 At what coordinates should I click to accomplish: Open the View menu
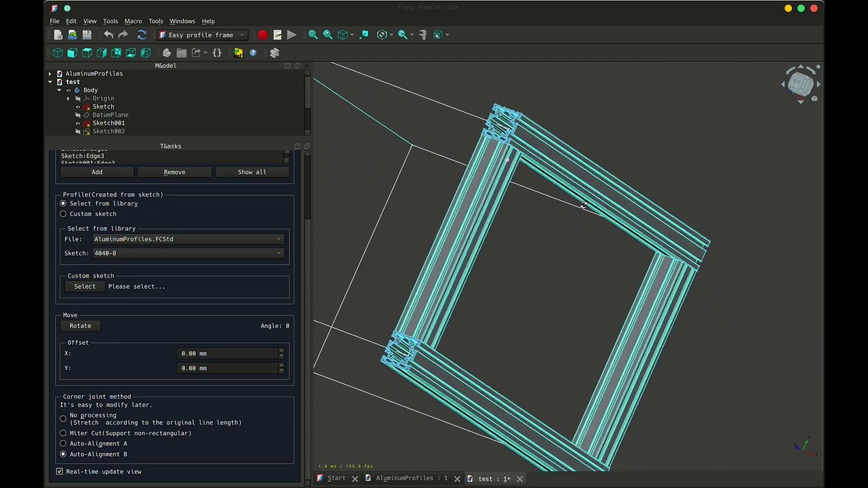(90, 21)
